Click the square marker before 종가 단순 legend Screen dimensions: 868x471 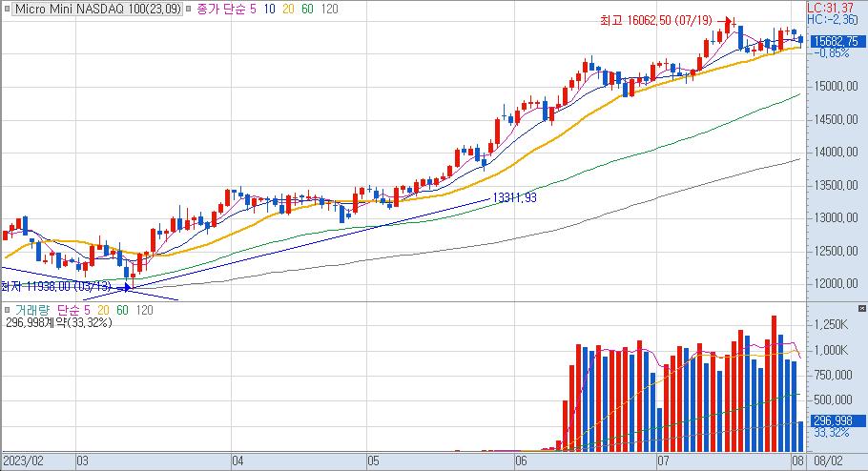pos(189,10)
